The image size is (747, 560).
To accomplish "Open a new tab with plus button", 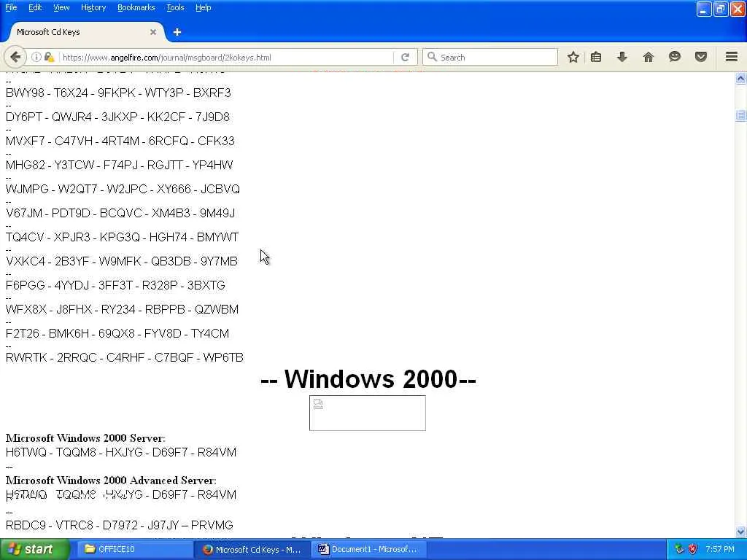I will (x=177, y=32).
